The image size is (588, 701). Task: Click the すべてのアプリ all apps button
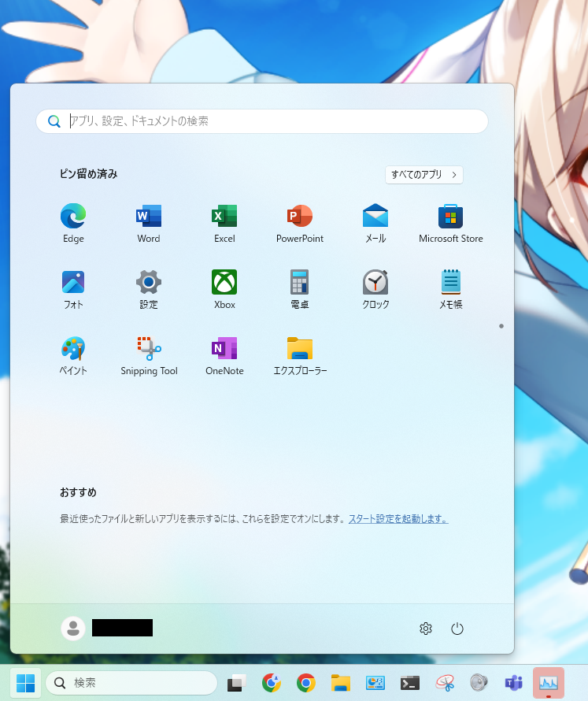pyautogui.click(x=424, y=174)
